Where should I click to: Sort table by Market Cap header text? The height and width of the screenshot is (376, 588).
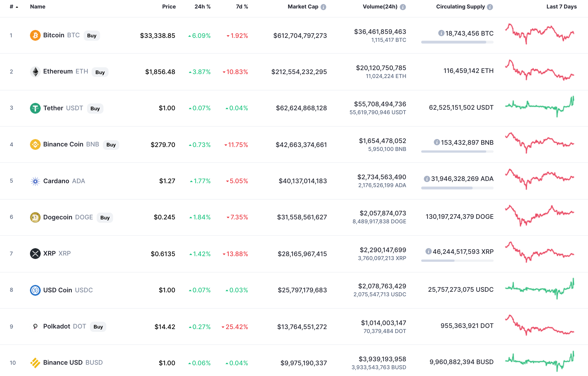pyautogui.click(x=303, y=7)
